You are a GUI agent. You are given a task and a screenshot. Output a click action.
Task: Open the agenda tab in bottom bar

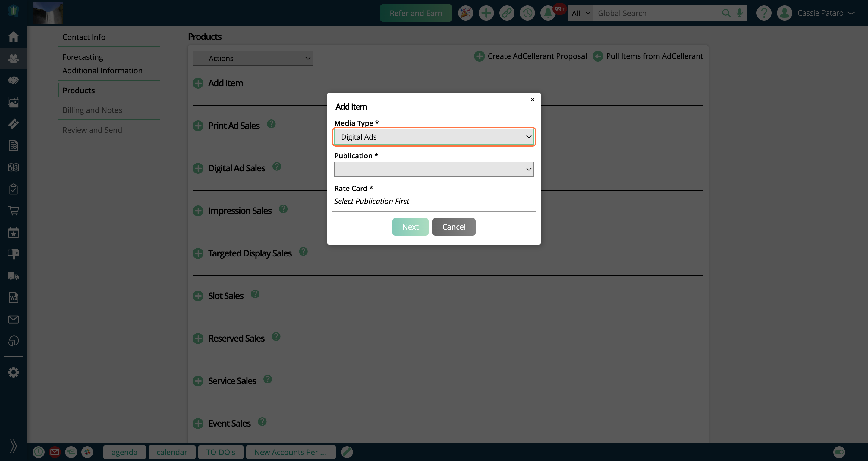(x=124, y=452)
